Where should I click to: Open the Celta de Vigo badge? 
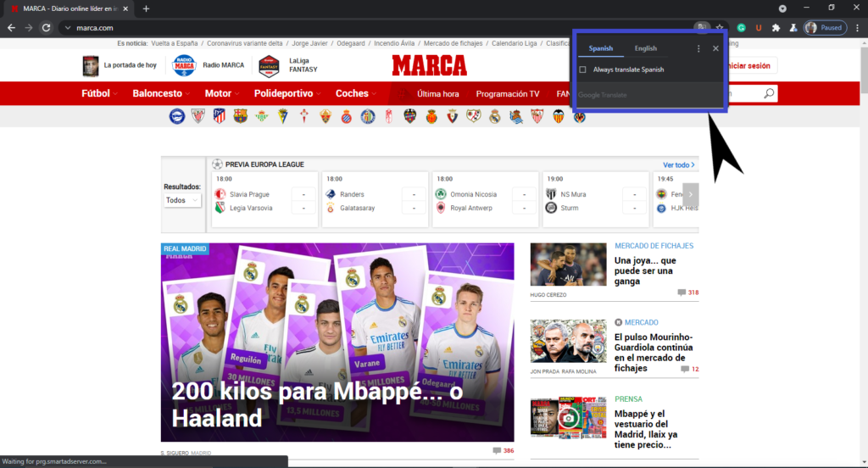tap(304, 116)
